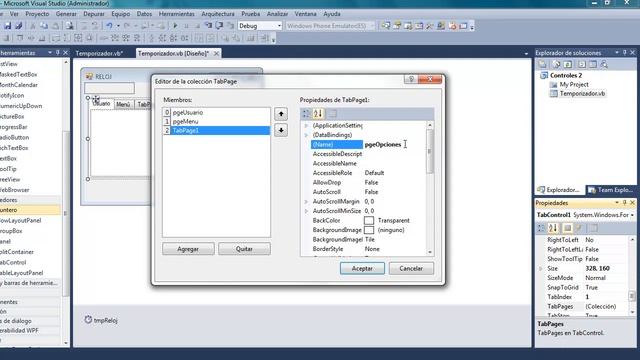The image size is (640, 360).
Task: Click the Solution Explorer icon in the main toolbar
Action: [385, 26]
